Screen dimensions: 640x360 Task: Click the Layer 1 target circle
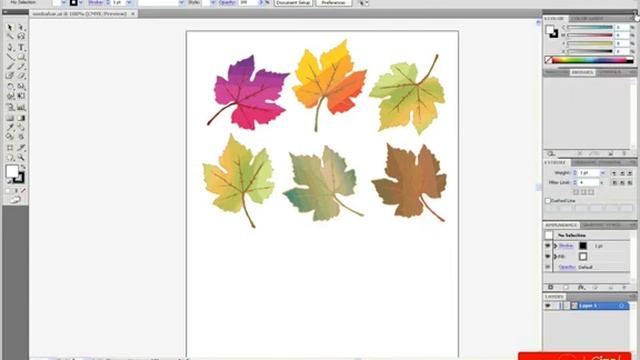click(622, 306)
